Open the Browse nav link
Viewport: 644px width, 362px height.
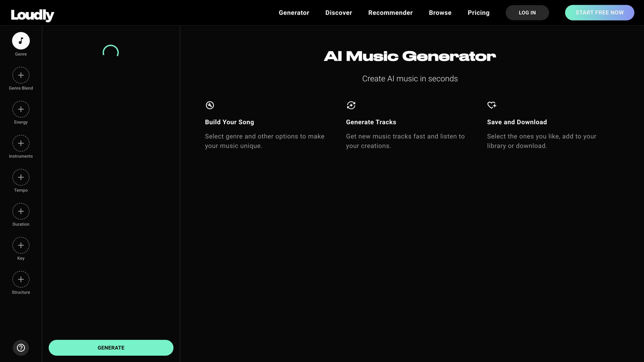pos(440,13)
